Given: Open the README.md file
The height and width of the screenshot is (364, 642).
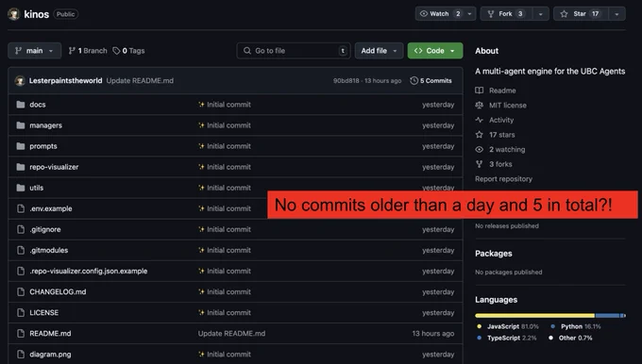Looking at the screenshot, I should [50, 333].
